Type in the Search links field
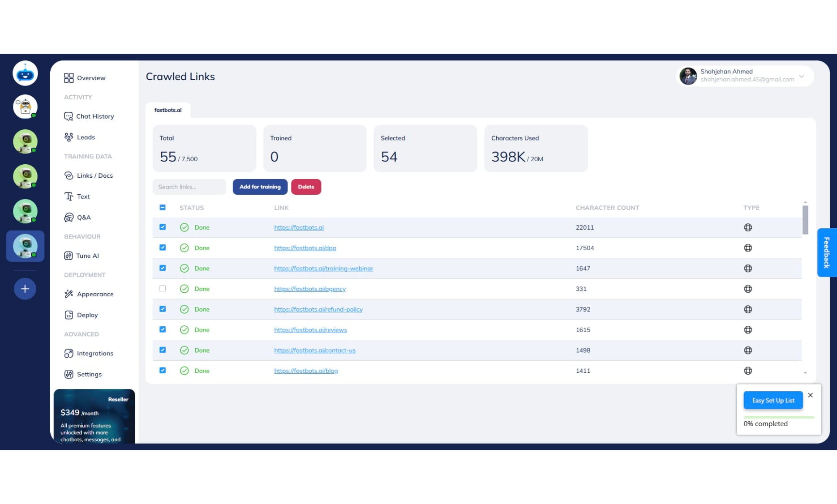Screen dimensions: 837x504 pyautogui.click(x=189, y=187)
